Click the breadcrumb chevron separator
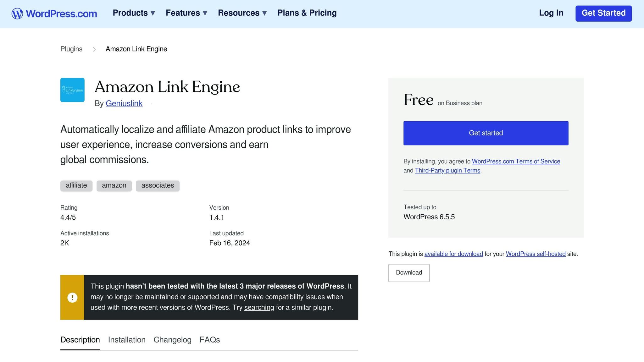Screen dimensions: 644x362 [94, 49]
